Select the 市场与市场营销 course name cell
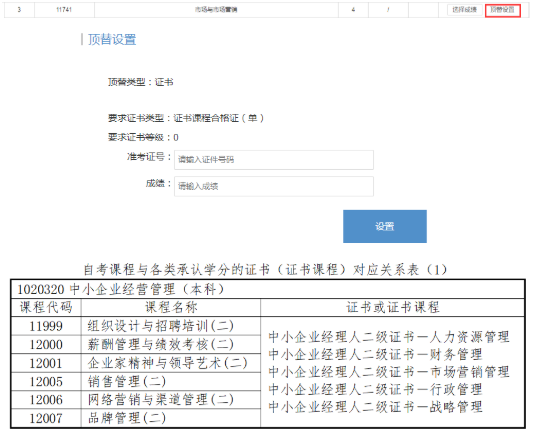538x433 pixels. 216,10
